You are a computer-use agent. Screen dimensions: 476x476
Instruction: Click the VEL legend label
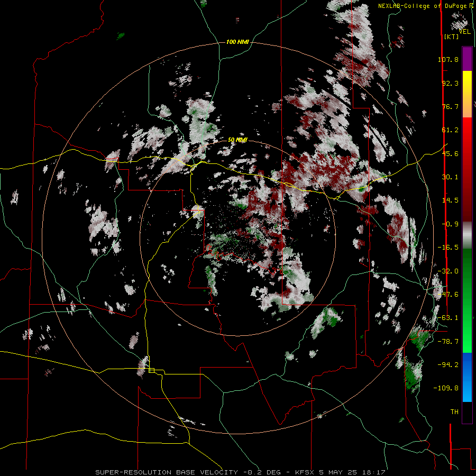click(x=464, y=32)
